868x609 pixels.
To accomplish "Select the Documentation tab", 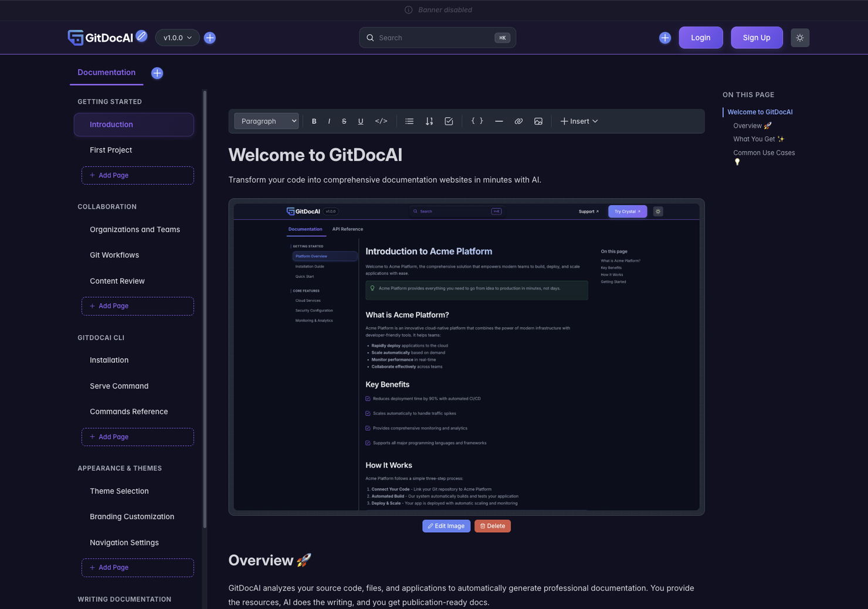I will tap(106, 73).
